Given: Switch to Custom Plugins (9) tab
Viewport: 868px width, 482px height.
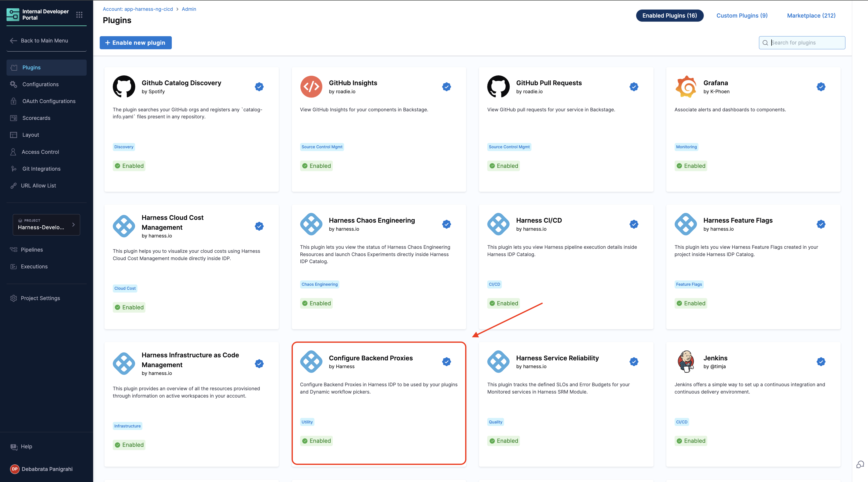Looking at the screenshot, I should [x=742, y=16].
